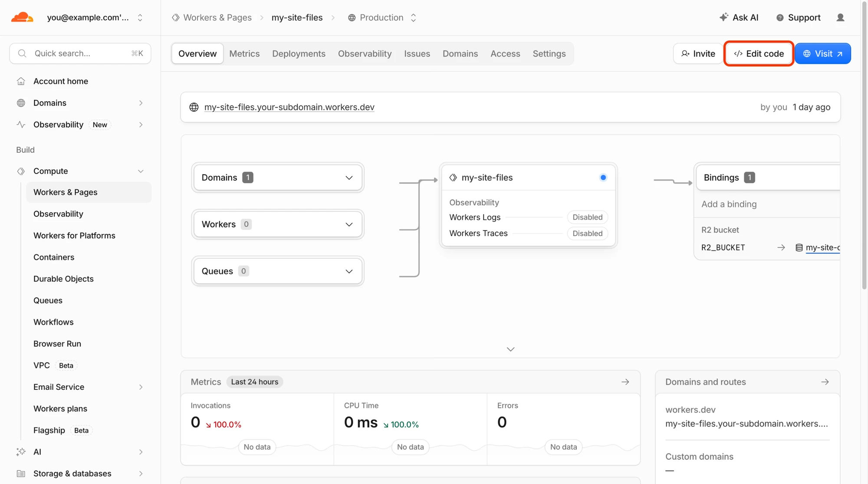Click the Cloudflare logo icon
Screen dimensions: 868x484
tap(22, 17)
